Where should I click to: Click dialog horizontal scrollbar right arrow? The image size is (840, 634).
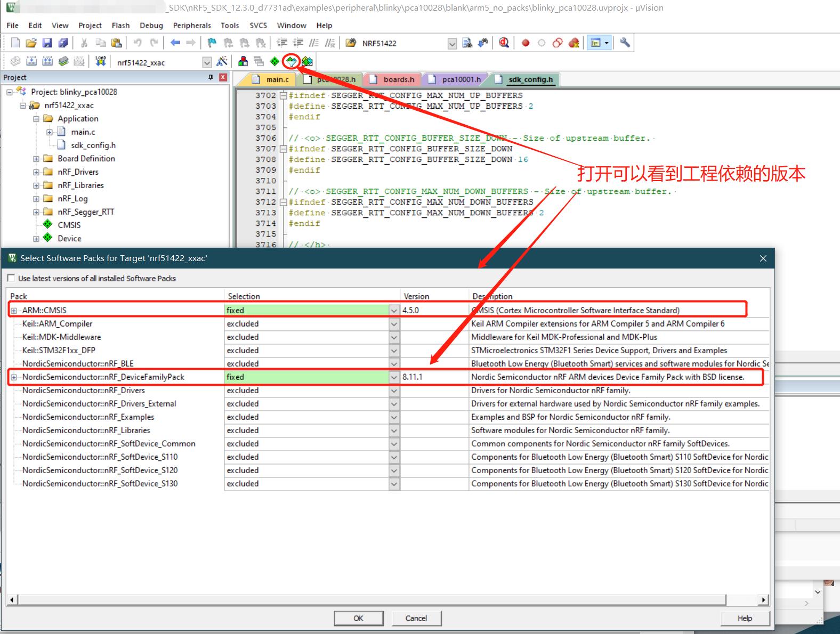click(764, 600)
